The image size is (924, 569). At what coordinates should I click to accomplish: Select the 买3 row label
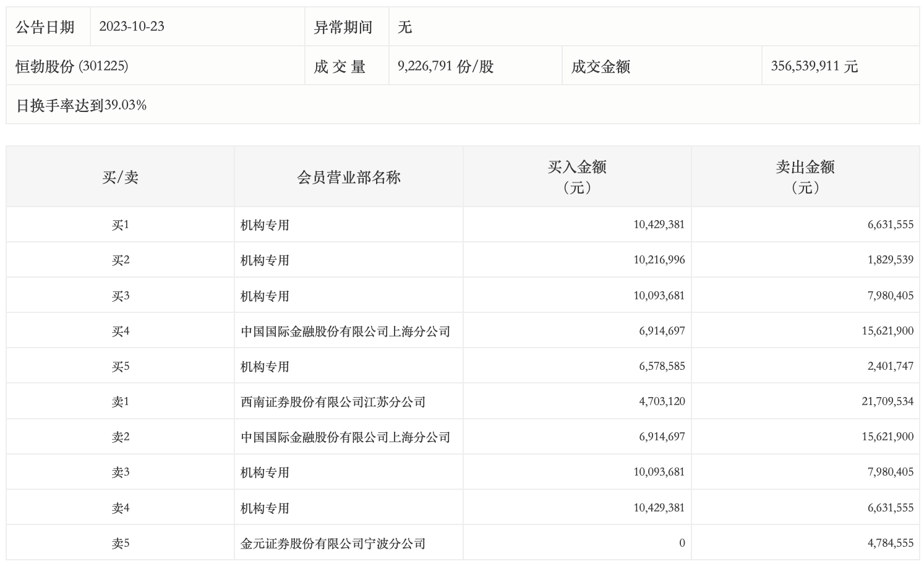pos(121,296)
